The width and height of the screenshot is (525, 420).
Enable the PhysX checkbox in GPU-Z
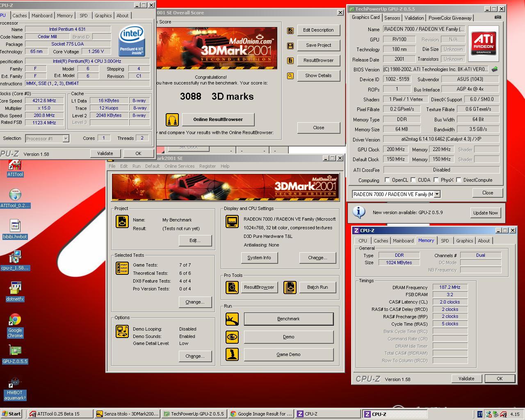[436, 180]
